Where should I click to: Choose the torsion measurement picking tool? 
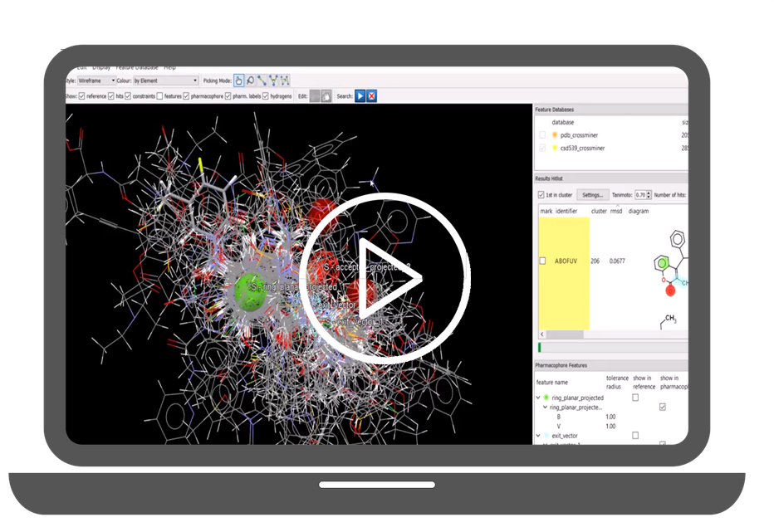pyautogui.click(x=285, y=81)
